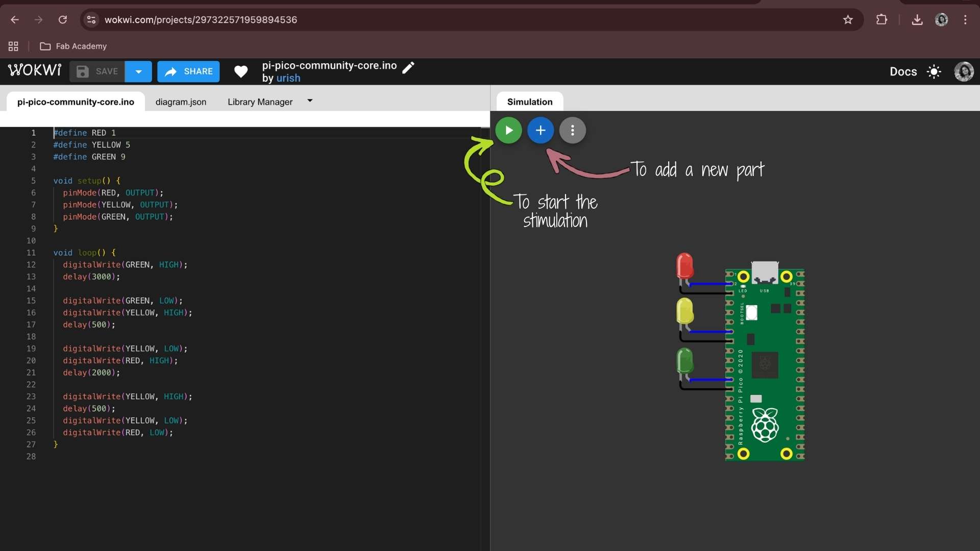Click the Share button
The height and width of the screenshot is (551, 980).
pyautogui.click(x=188, y=71)
